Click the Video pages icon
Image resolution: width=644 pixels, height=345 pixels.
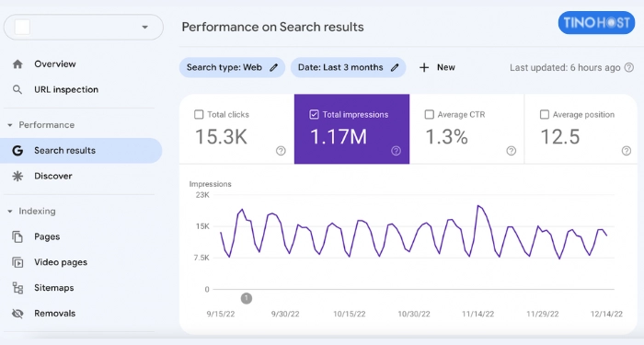tap(17, 262)
